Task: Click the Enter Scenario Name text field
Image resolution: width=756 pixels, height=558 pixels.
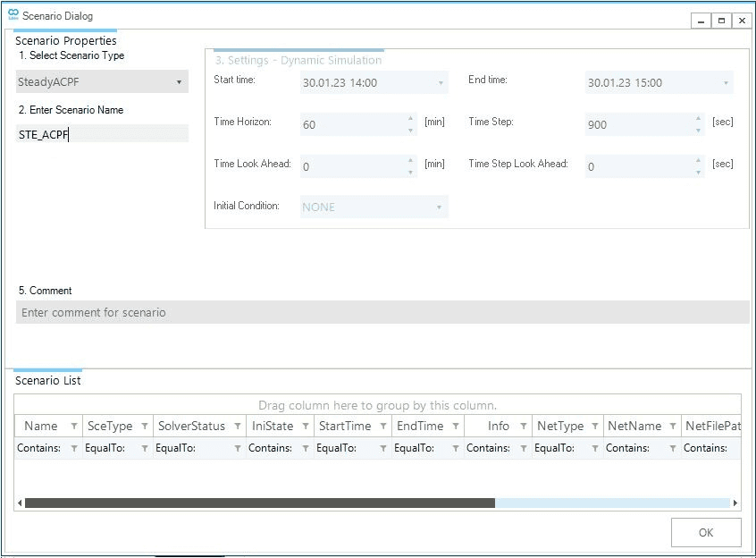Action: [x=102, y=135]
